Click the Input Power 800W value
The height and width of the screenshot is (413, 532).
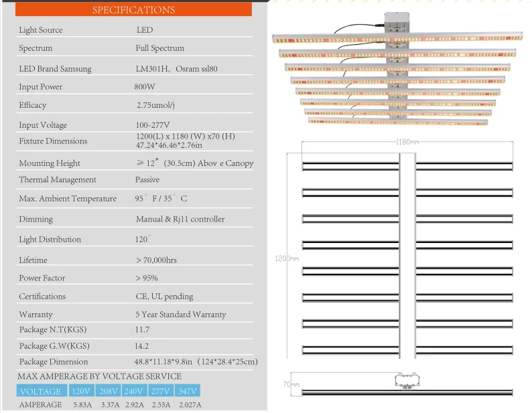pos(145,87)
